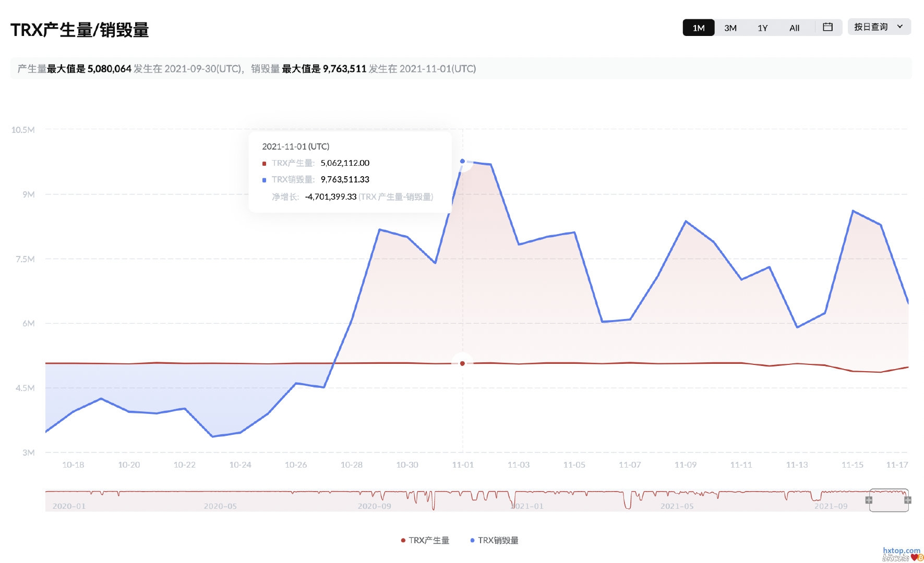This screenshot has height=563, width=924.
Task: Click the red data point on 11-01
Action: pyautogui.click(x=462, y=363)
